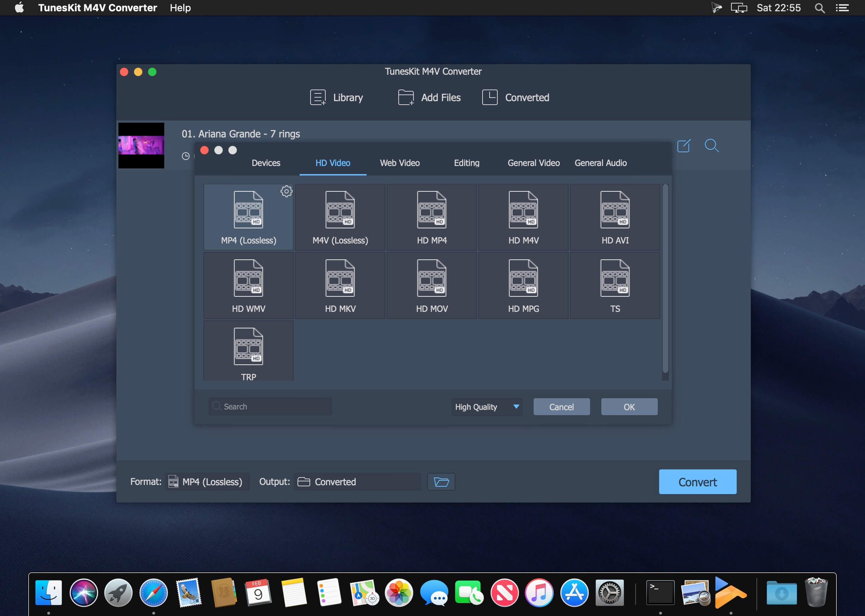
Task: Pick the HD MKV format
Action: pos(340,285)
